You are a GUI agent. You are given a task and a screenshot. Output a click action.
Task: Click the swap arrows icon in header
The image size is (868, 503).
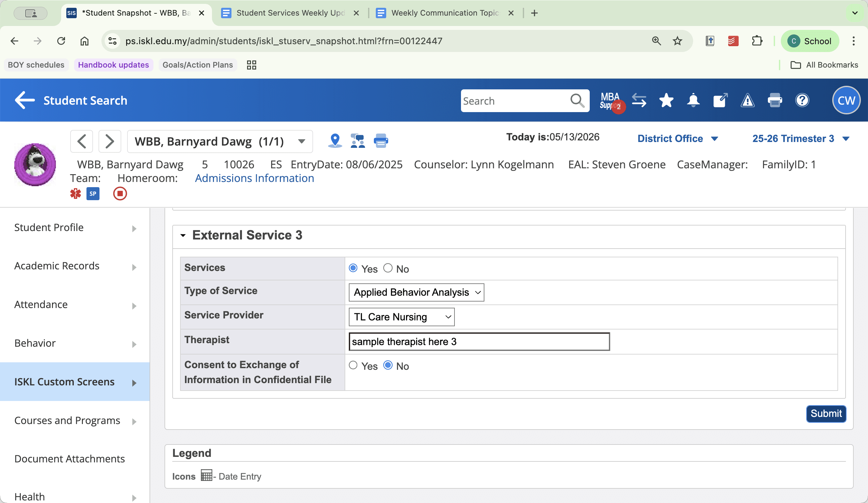tap(639, 100)
